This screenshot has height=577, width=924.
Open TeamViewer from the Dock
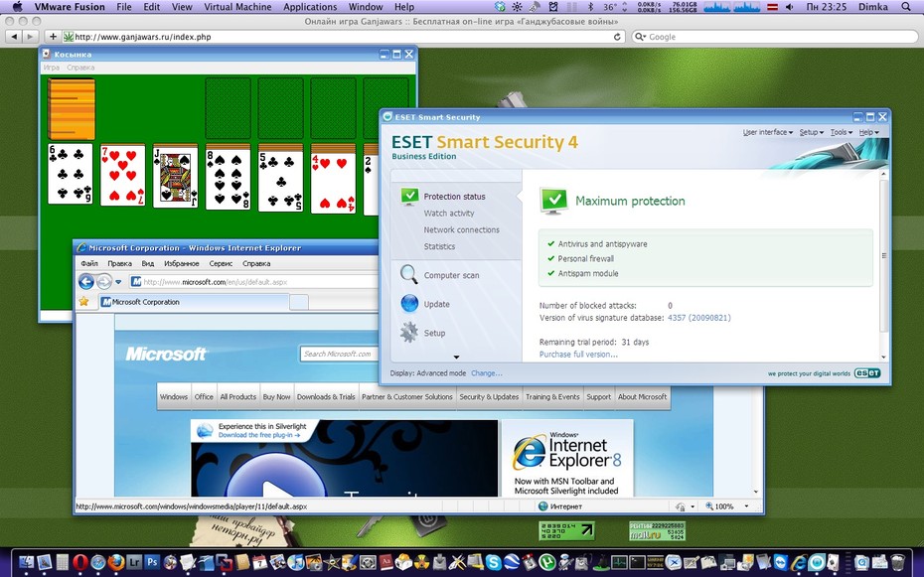[781, 562]
